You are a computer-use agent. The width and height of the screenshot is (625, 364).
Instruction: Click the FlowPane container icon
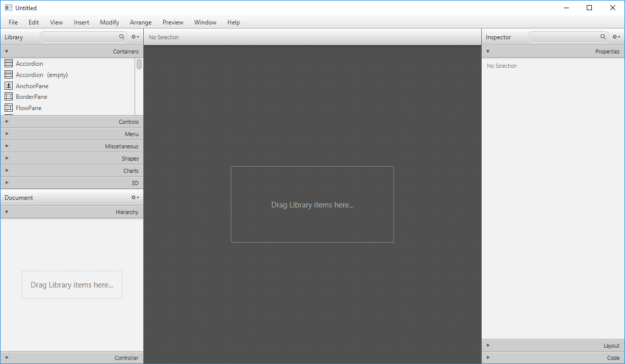(9, 108)
